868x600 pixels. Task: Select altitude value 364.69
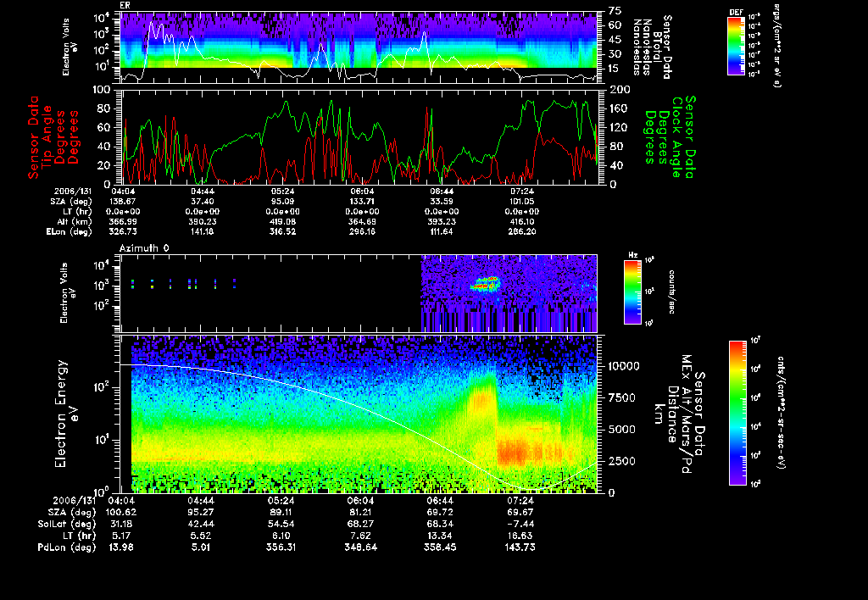pyautogui.click(x=362, y=221)
